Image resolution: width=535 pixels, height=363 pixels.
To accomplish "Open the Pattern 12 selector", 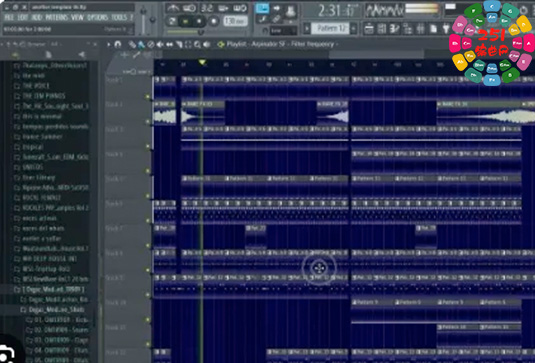I will pyautogui.click(x=330, y=28).
